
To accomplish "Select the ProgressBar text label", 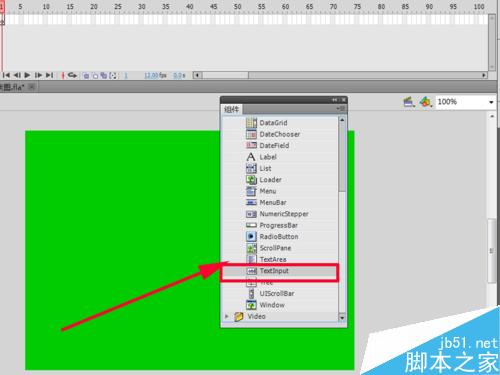I will pyautogui.click(x=279, y=225).
